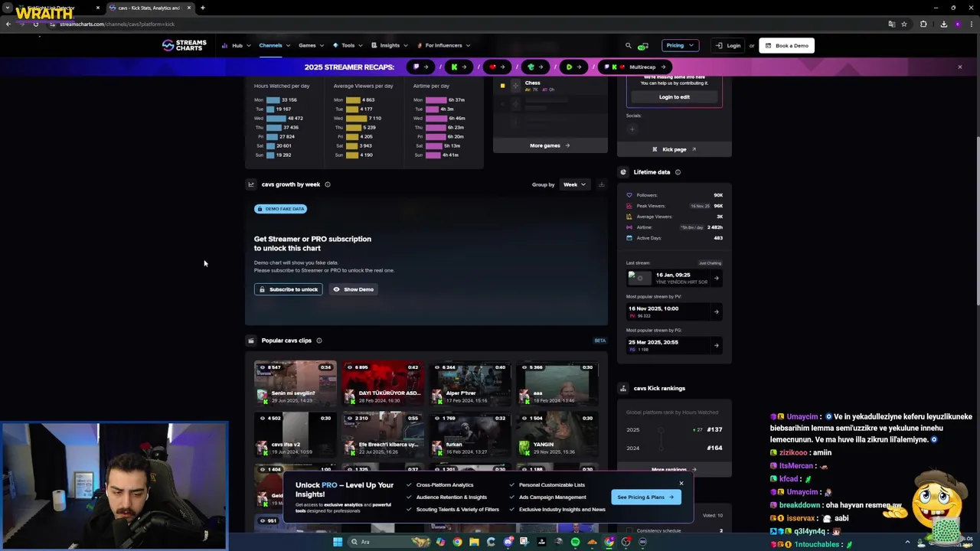Image resolution: width=980 pixels, height=551 pixels.
Task: Open the For Influencers menu
Action: coord(443,45)
